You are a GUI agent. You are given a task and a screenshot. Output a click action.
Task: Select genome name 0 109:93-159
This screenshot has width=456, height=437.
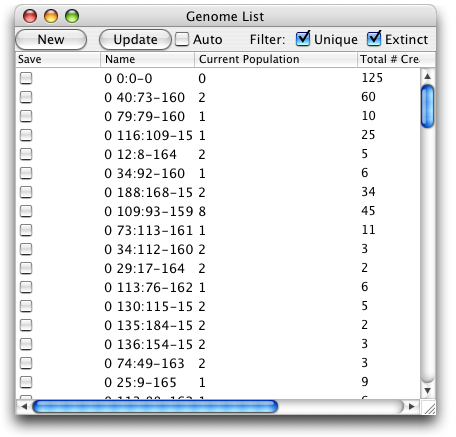click(148, 212)
